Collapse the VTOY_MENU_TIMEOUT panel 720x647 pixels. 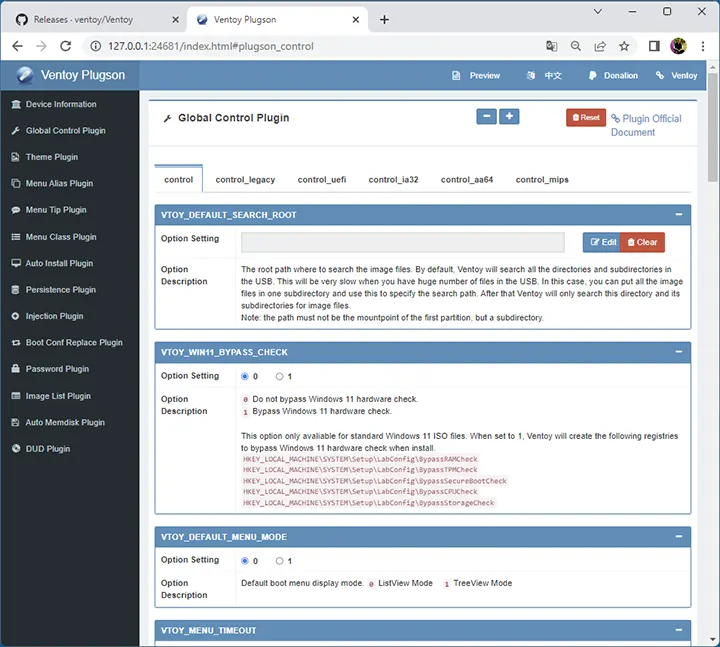click(679, 630)
